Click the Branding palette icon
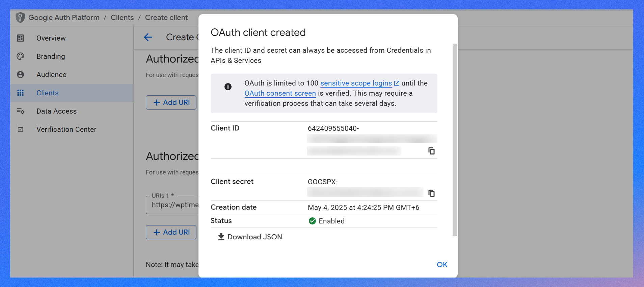This screenshot has width=644, height=287. (21, 56)
